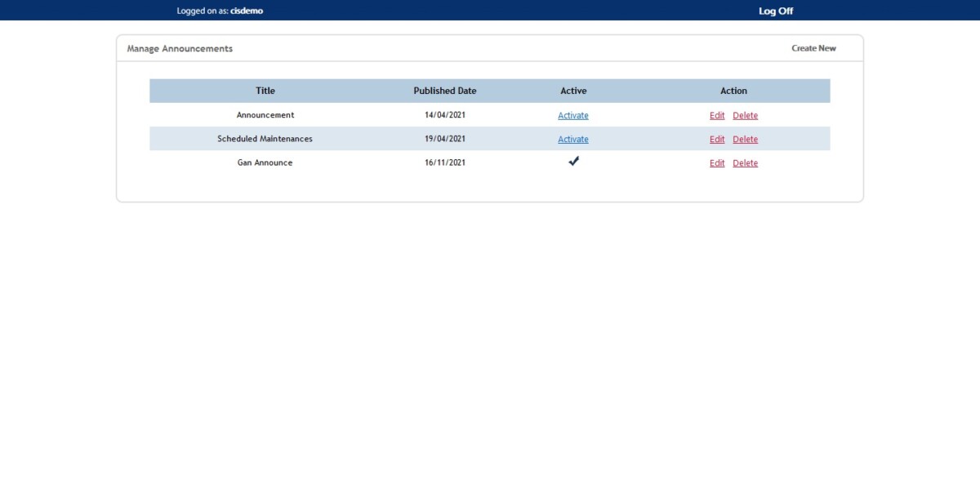The width and height of the screenshot is (980, 490).
Task: Delete the Scheduled Maintenances entry
Action: point(745,139)
